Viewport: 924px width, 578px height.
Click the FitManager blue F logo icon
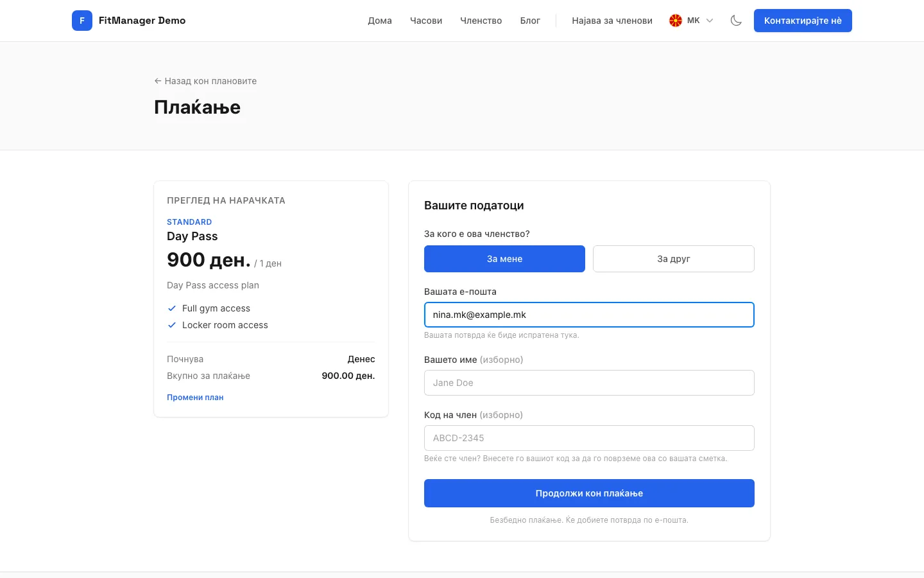[x=82, y=21]
